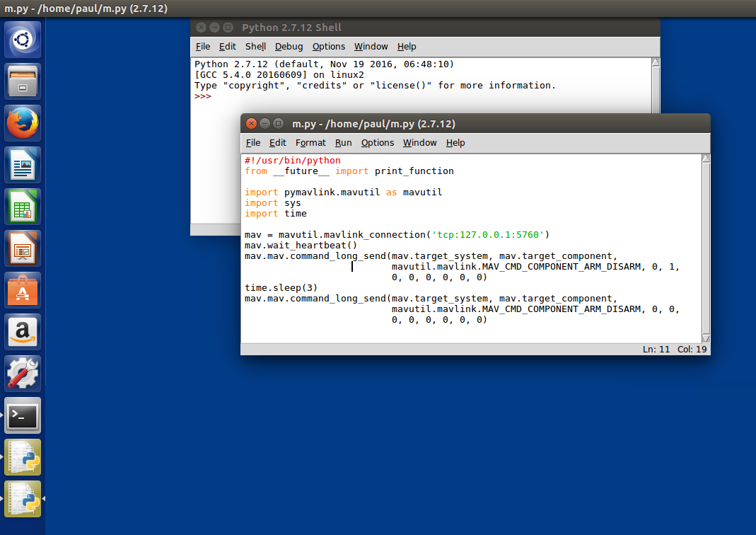Click the 'Ln: 11' status bar entry

[x=656, y=350]
